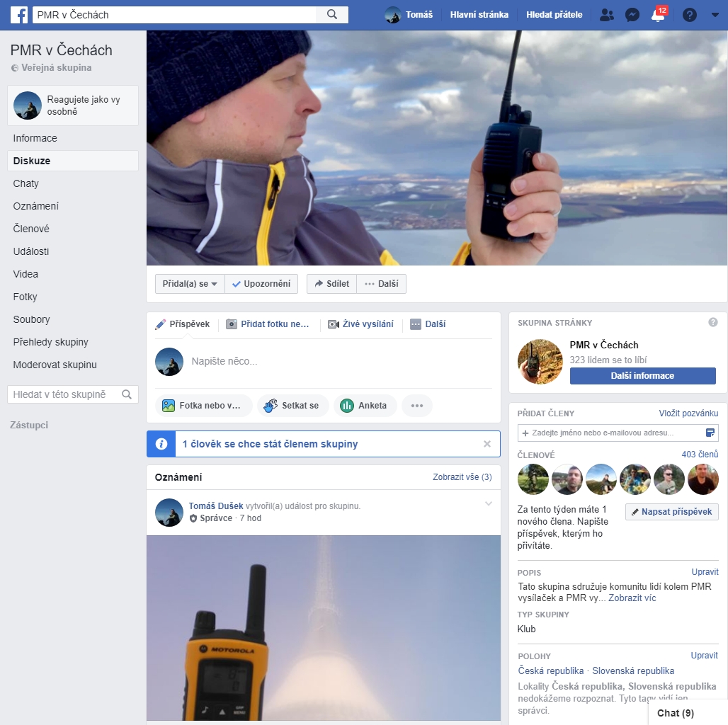728x725 pixels.
Task: Open the first member avatar
Action: pyautogui.click(x=533, y=479)
